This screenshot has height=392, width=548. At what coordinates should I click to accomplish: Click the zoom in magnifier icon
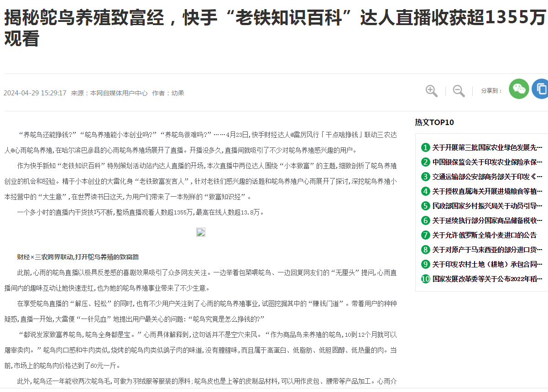coord(432,91)
